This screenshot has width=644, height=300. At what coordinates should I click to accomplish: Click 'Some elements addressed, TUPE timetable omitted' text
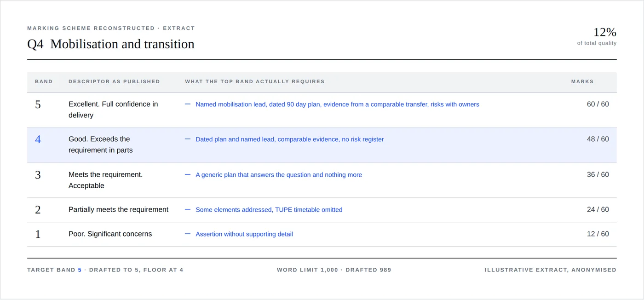269,210
